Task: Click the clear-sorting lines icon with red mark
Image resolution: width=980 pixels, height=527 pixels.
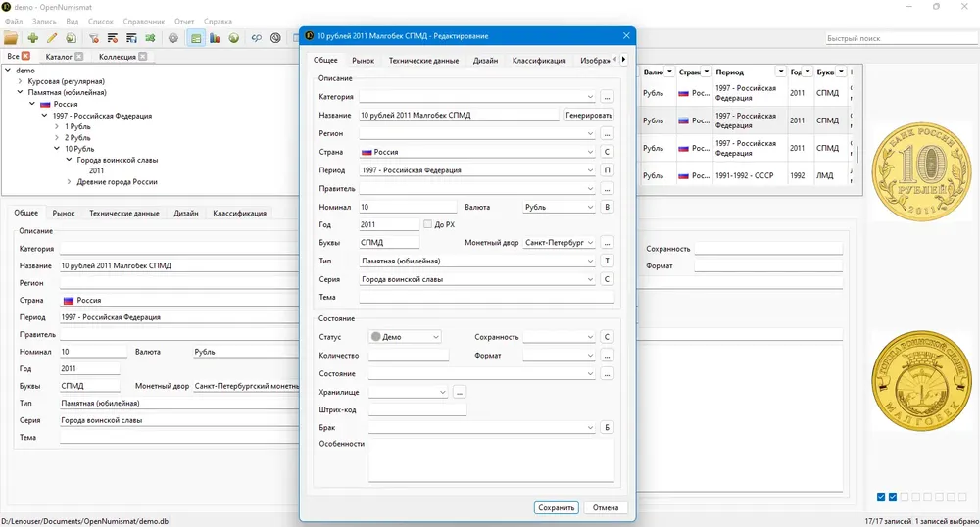Action: (113, 38)
